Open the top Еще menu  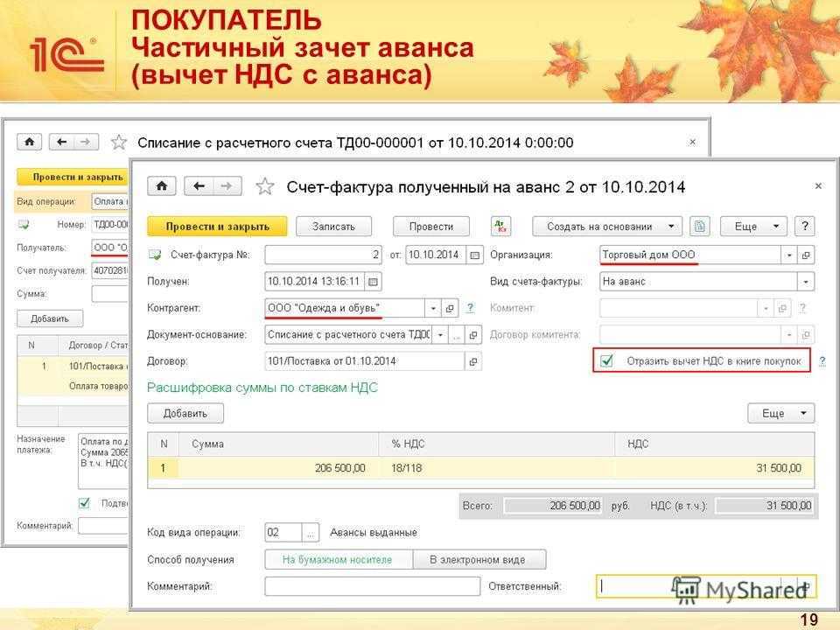coord(753,227)
